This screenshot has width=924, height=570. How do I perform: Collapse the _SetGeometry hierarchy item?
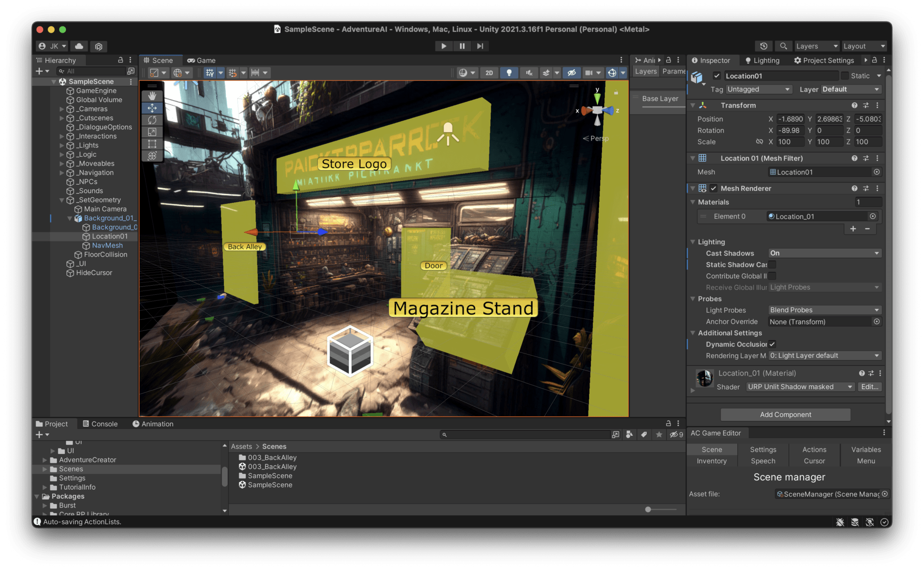click(x=62, y=200)
